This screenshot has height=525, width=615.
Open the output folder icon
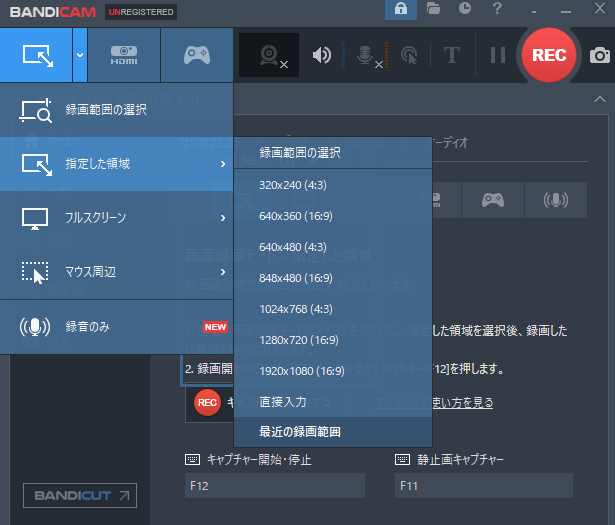click(433, 8)
